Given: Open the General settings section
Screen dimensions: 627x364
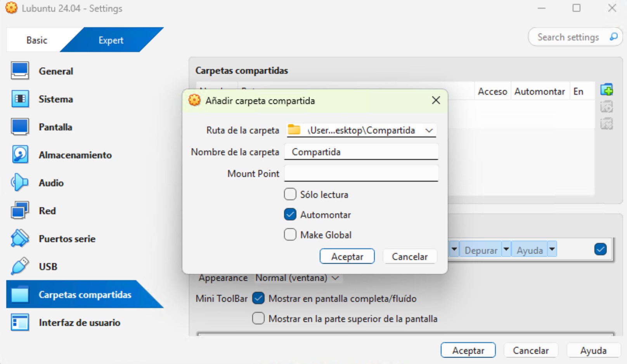Looking at the screenshot, I should (x=85, y=71).
